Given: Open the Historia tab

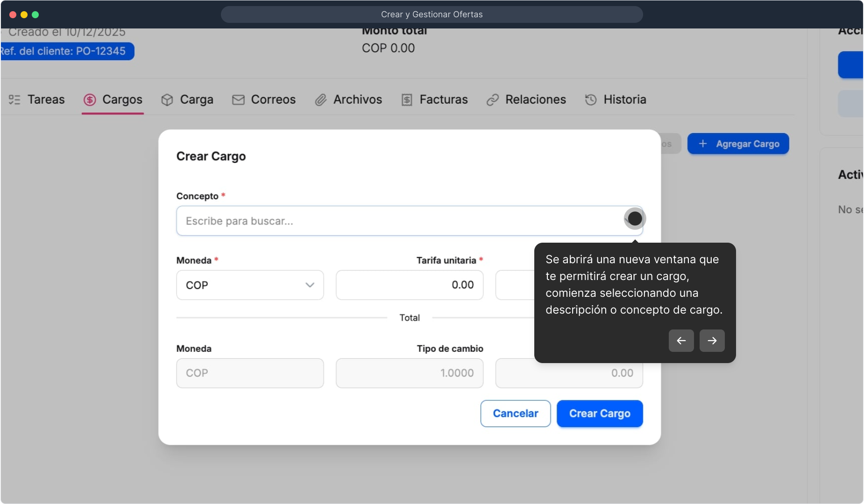Looking at the screenshot, I should [x=624, y=100].
